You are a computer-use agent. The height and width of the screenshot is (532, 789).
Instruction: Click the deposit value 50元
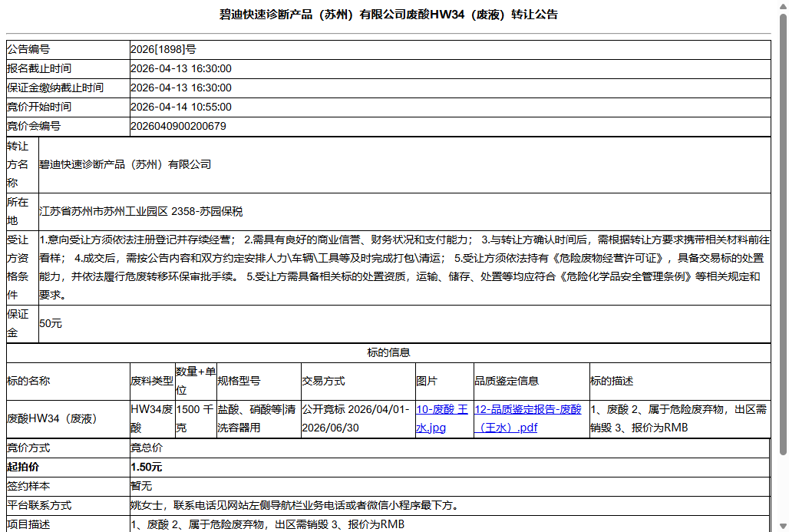51,324
